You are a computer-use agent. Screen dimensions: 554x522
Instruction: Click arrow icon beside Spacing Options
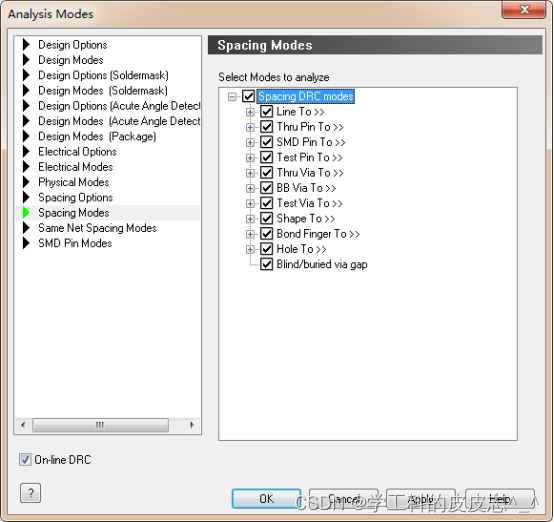pos(26,197)
